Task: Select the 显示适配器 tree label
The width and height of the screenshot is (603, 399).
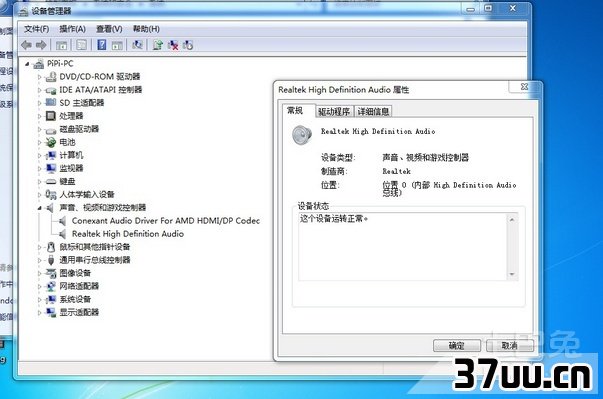Action: pyautogui.click(x=79, y=312)
